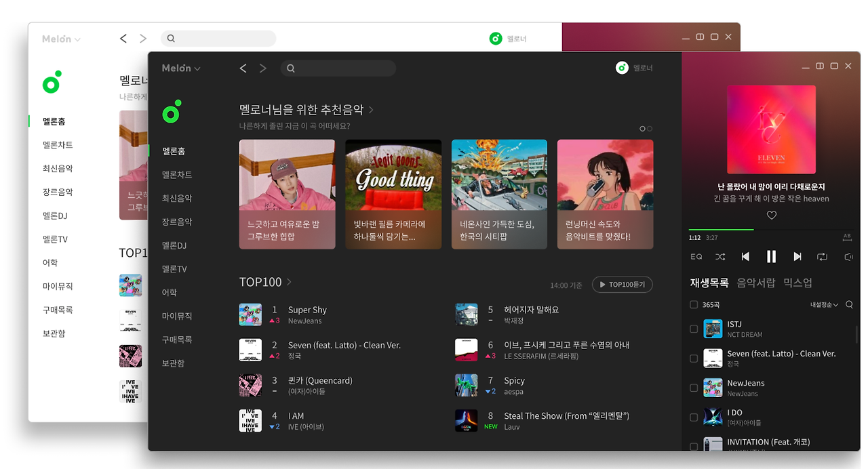Select the first recommendation page dot
The image size is (868, 469).
point(643,129)
